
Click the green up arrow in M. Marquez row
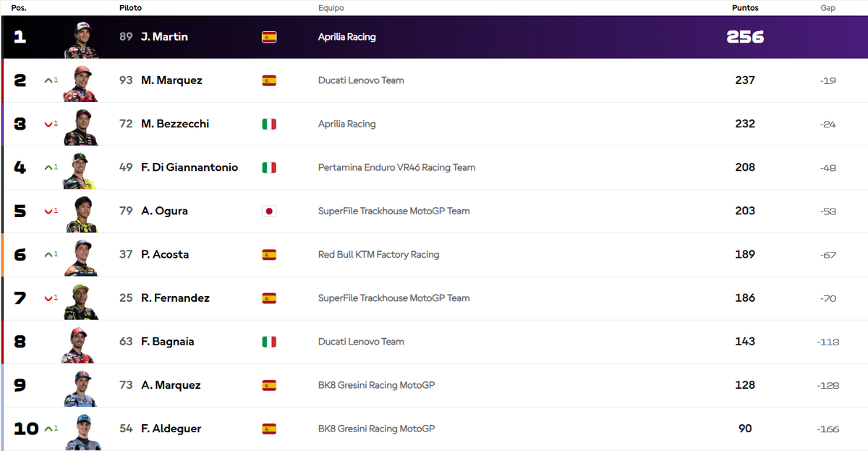click(x=48, y=80)
